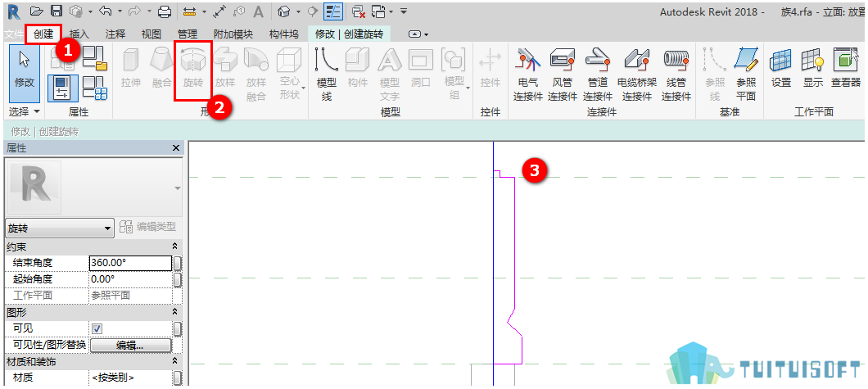
Task: Switch to the Manage (管理) tab
Action: pos(187,34)
